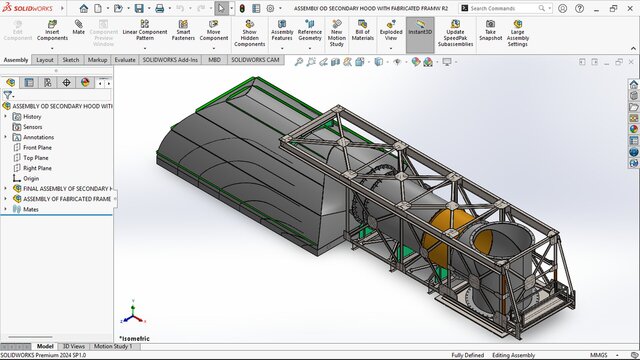The height and width of the screenshot is (360, 640).
Task: Click the Home icon in the top bar
Action: coord(84,8)
